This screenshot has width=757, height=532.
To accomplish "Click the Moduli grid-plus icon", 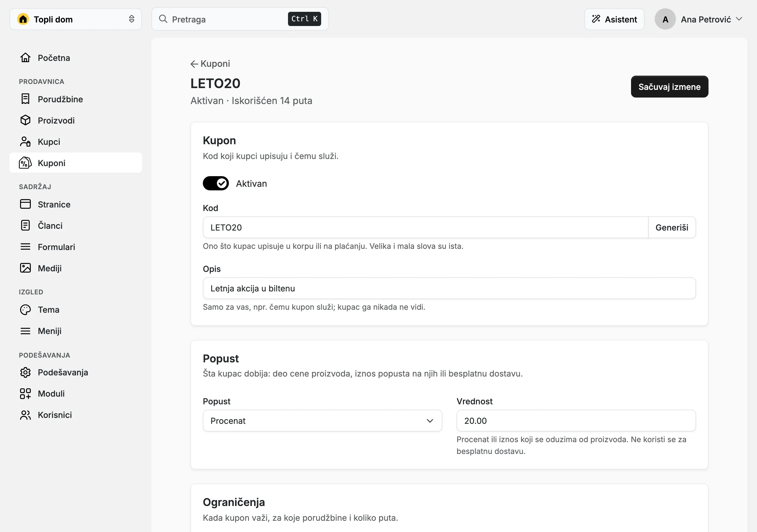I will click(25, 394).
